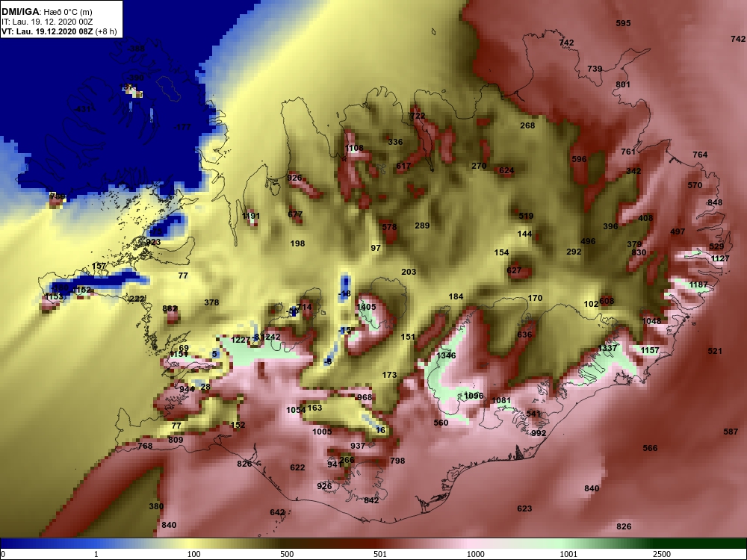Image resolution: width=747 pixels, height=560 pixels.
Task: Click the valid time 'VT: Lau. 19.12.2020 08Z'
Action: 48,32
